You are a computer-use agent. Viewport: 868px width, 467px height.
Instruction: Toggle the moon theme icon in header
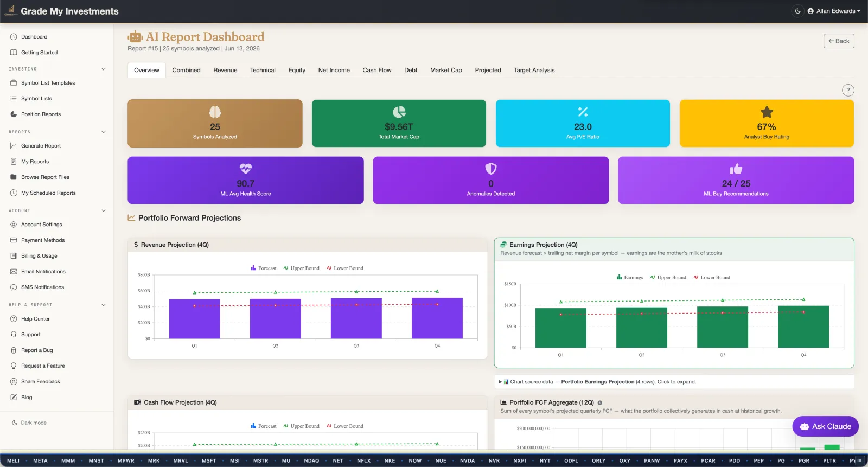tap(797, 11)
